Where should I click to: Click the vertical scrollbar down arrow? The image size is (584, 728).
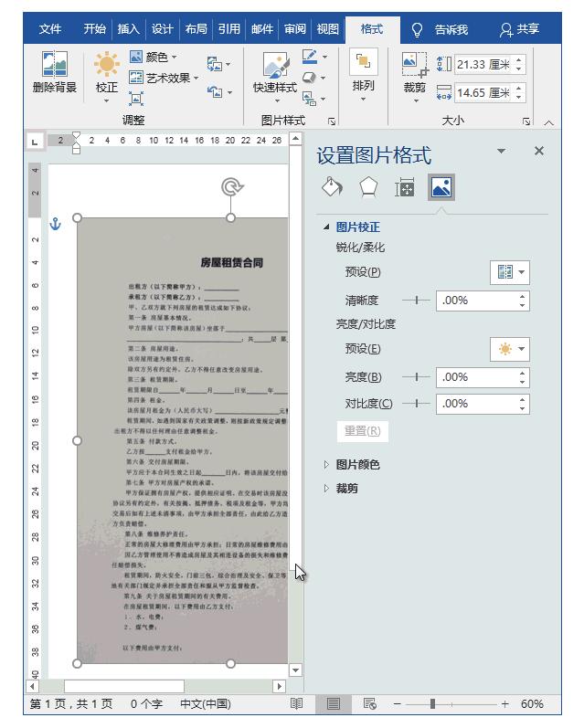click(x=295, y=670)
